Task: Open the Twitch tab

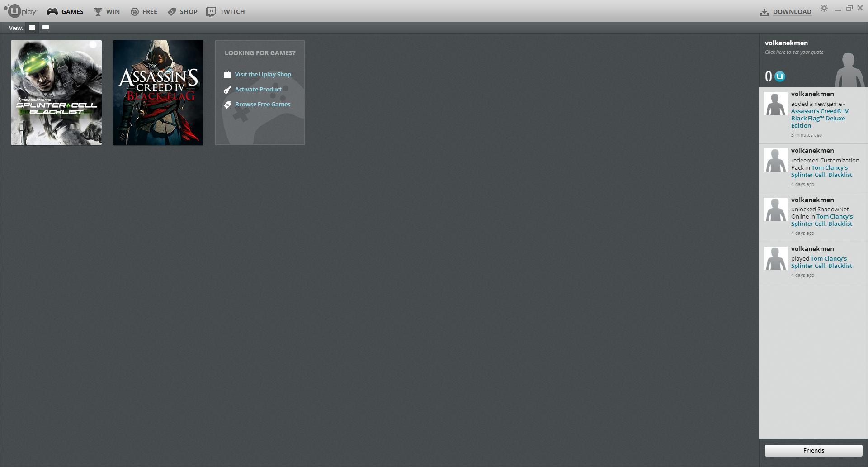Action: 226,12
